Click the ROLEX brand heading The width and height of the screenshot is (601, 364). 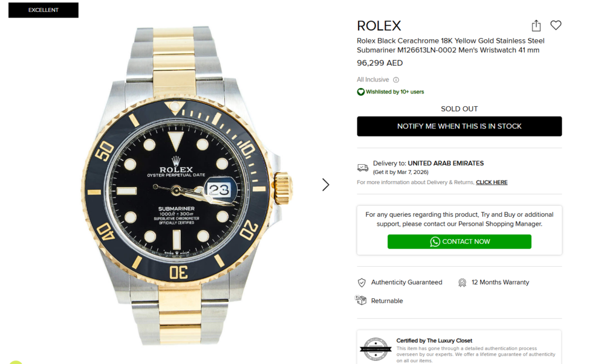[379, 26]
